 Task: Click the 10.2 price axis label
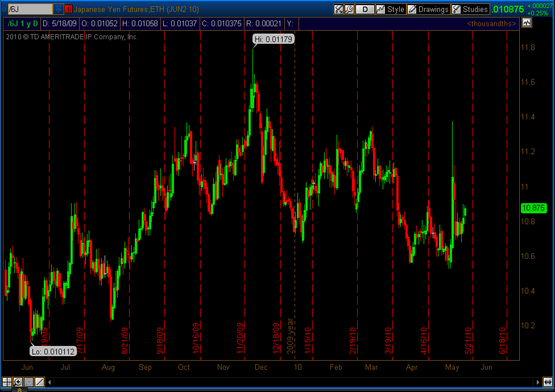(528, 325)
